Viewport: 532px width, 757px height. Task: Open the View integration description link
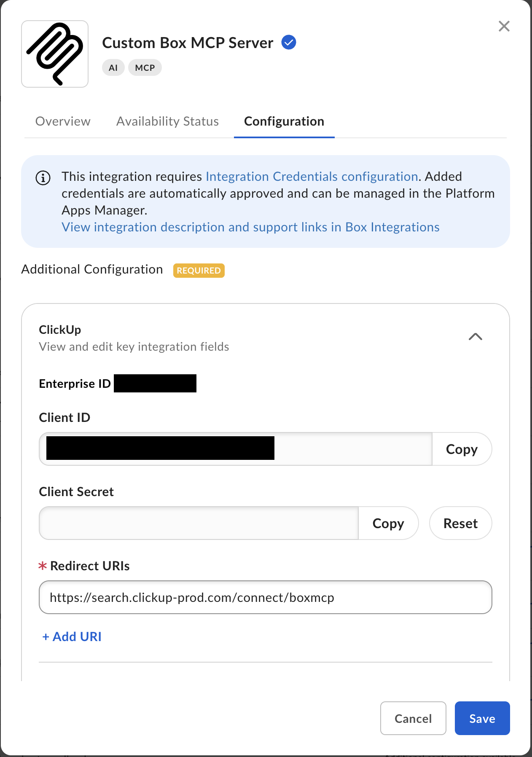click(x=250, y=227)
